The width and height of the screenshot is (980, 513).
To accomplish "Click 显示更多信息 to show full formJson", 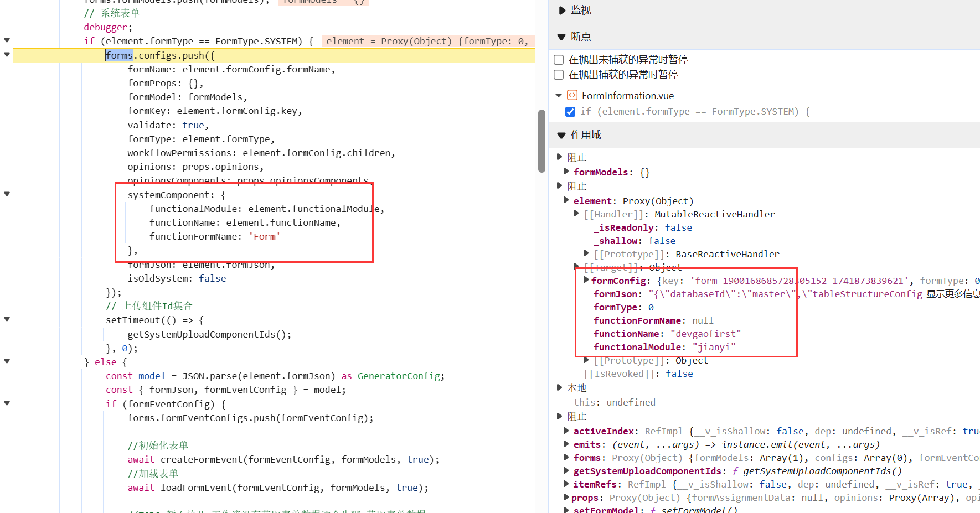I will coord(952,294).
